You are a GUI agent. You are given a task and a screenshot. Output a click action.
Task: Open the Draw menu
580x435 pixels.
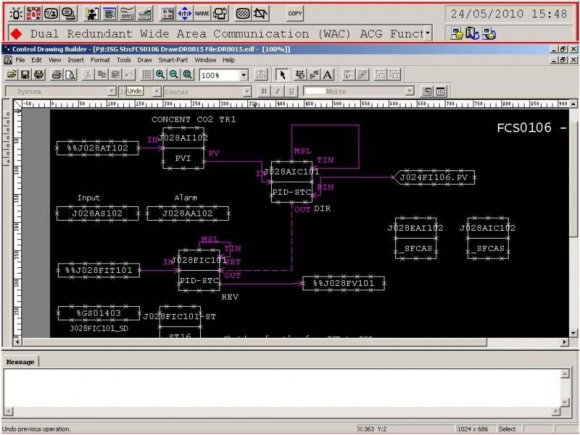click(145, 60)
